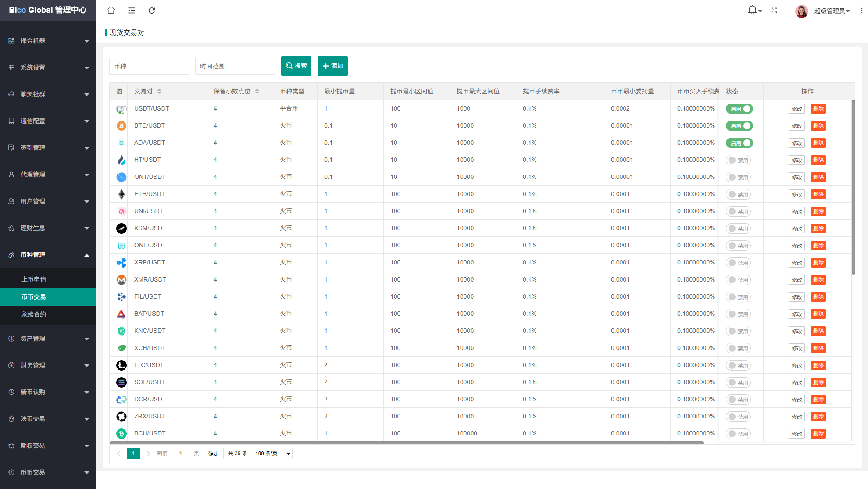Select 上币申请 in the sidebar
Viewport: 868px width, 489px height.
click(x=34, y=279)
